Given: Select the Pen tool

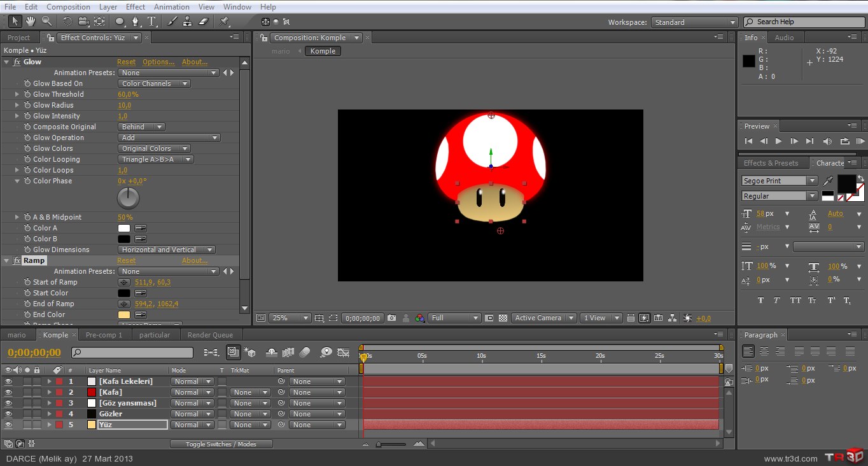Looking at the screenshot, I should click(x=136, y=21).
